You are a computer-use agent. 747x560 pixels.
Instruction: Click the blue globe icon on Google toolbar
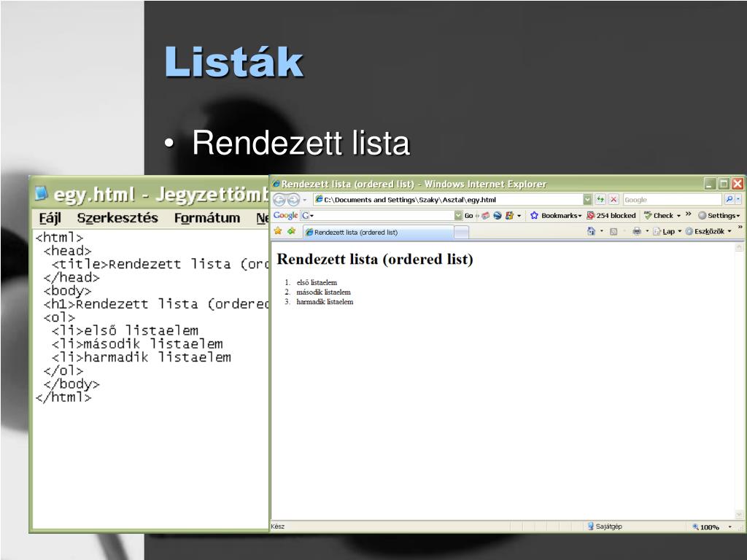[x=498, y=216]
